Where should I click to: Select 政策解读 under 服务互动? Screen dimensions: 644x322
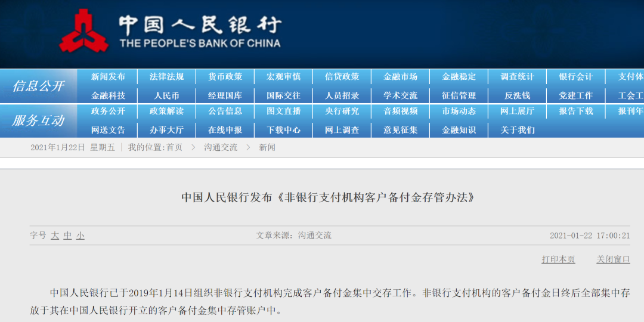(x=167, y=112)
